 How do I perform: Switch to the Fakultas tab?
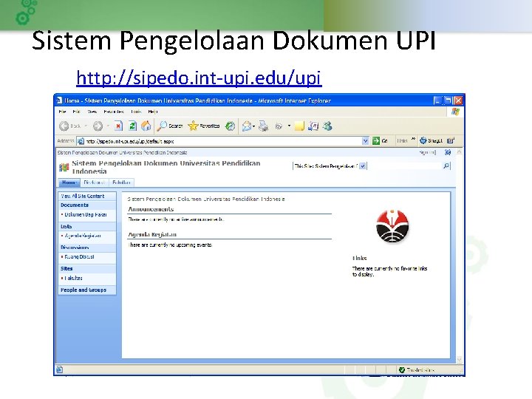click(121, 183)
